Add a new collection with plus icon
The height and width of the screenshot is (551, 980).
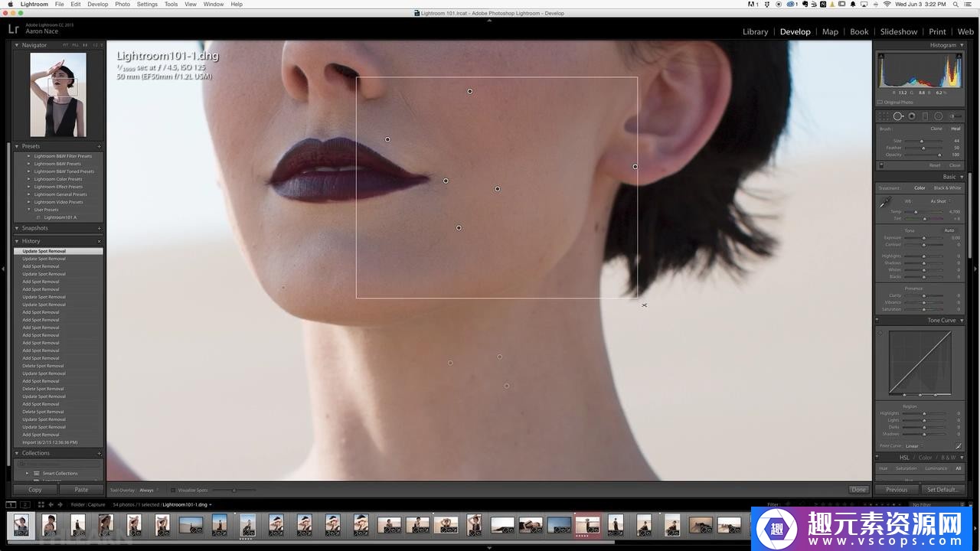click(99, 453)
